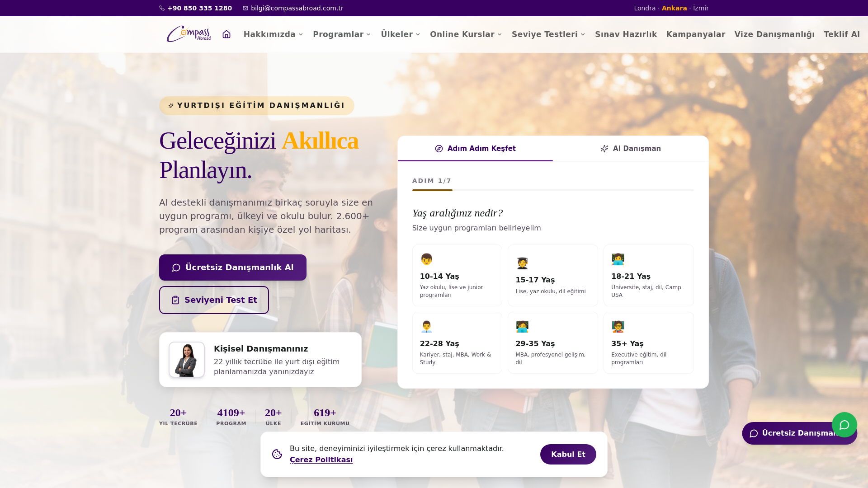The width and height of the screenshot is (868, 488).
Task: Select Londra office link
Action: (x=645, y=8)
